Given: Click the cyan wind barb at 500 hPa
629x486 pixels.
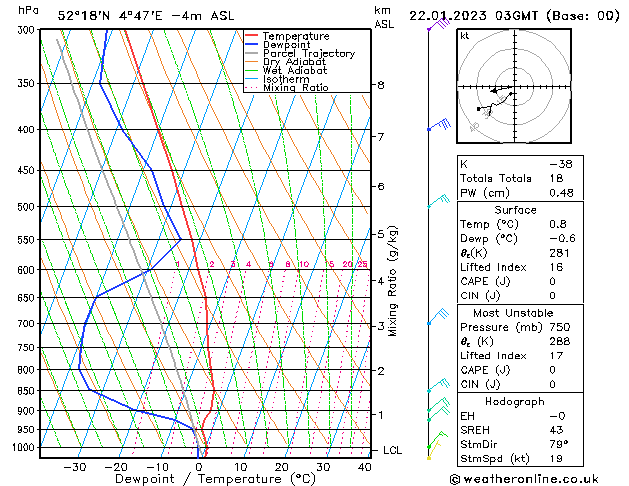Looking at the screenshot, I should pyautogui.click(x=438, y=201).
